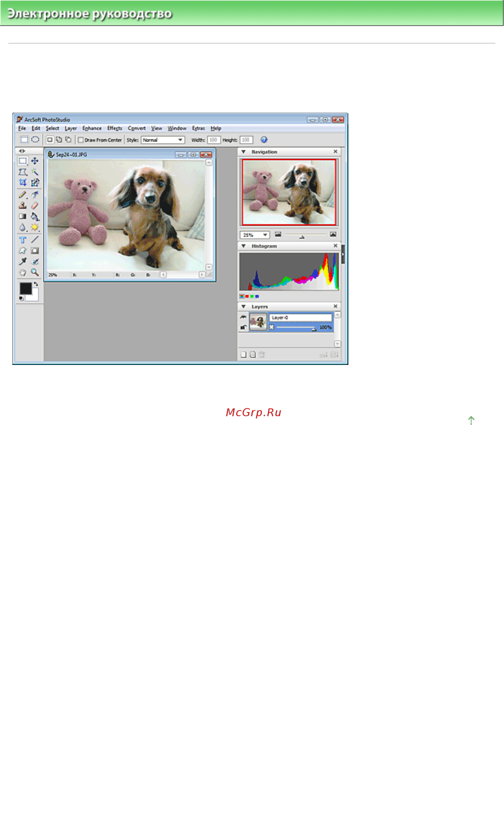Open the blue help icon in options bar
504x824 pixels.
click(x=264, y=140)
